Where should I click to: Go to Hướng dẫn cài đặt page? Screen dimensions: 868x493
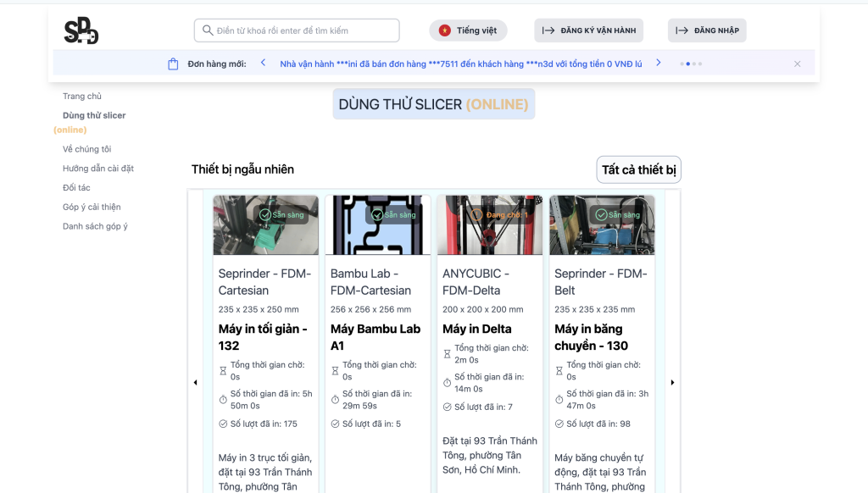(98, 169)
